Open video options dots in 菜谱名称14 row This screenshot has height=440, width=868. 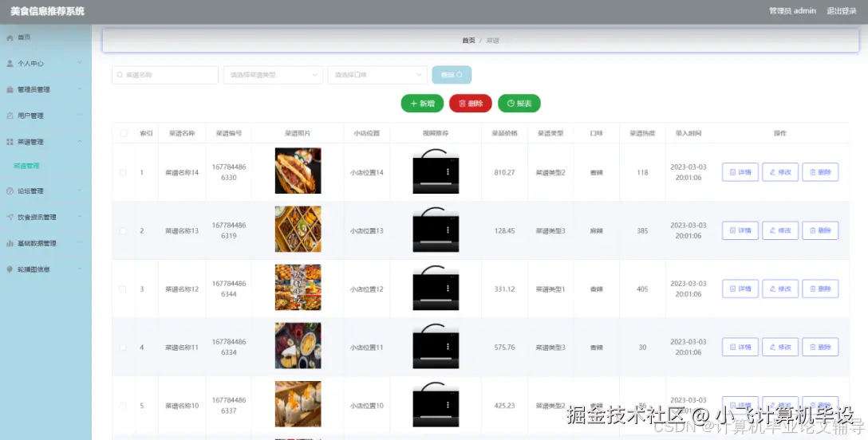[448, 172]
